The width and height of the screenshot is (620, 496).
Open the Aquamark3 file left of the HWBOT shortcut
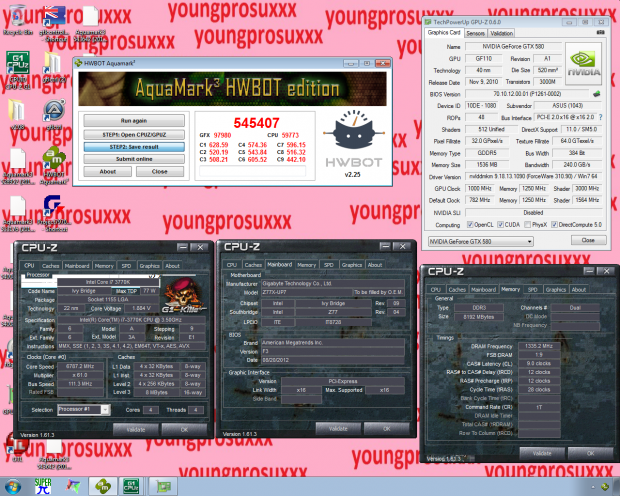click(x=18, y=166)
